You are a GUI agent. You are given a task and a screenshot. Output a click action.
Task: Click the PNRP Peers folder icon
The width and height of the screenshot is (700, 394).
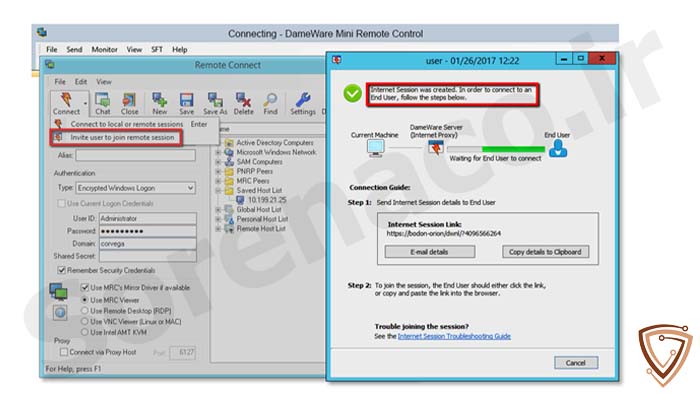coord(229,171)
